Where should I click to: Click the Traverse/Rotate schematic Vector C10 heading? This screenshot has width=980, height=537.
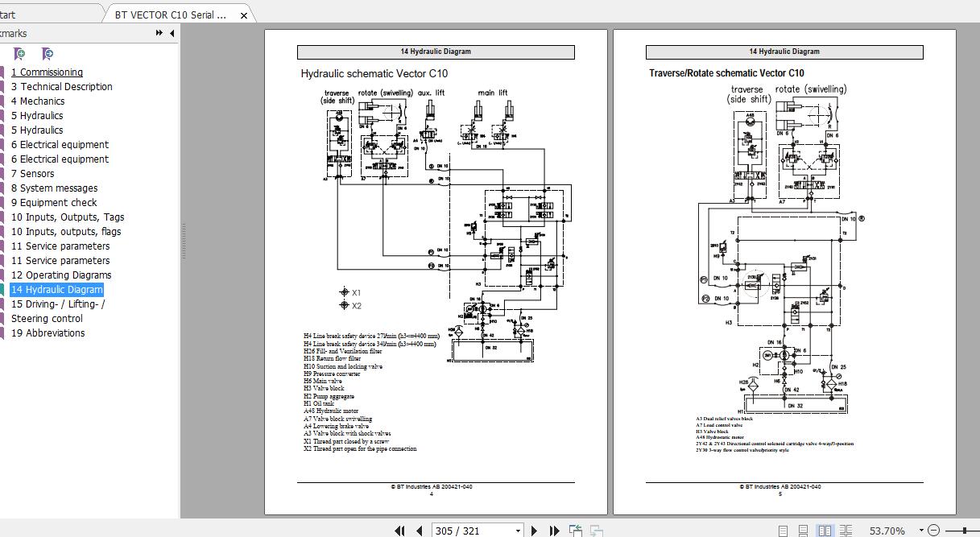[727, 73]
